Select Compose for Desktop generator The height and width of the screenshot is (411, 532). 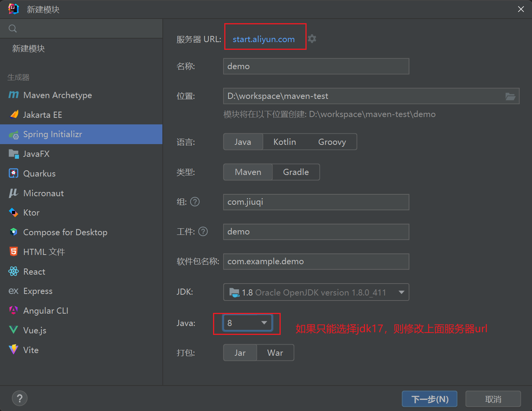pos(81,232)
